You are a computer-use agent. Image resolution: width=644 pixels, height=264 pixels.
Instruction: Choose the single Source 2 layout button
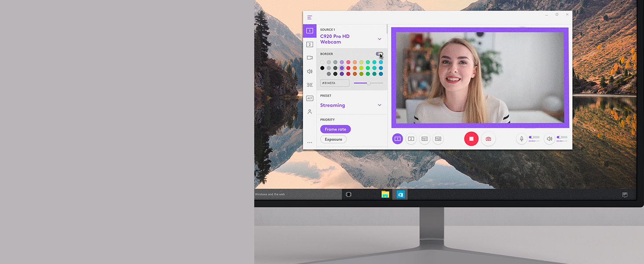tap(411, 139)
